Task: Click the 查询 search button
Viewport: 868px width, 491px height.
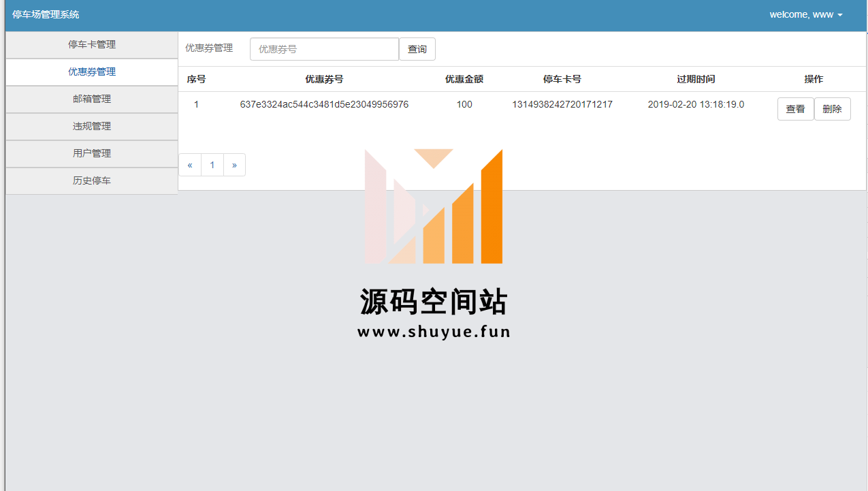Action: [x=417, y=49]
